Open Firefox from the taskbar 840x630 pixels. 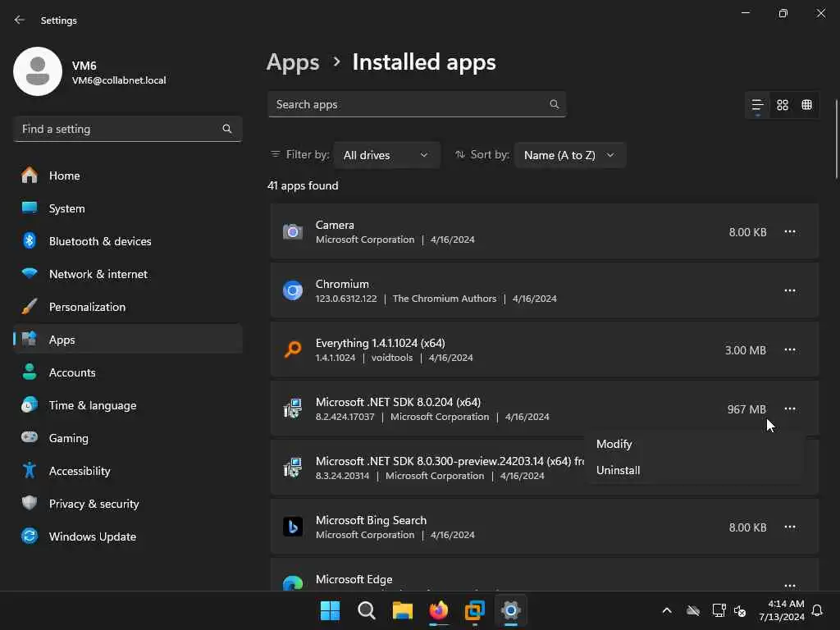[x=439, y=610]
